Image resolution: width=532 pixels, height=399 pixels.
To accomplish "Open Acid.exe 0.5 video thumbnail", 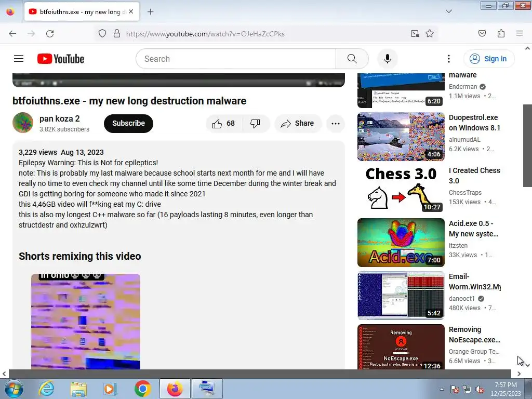I will (x=401, y=242).
